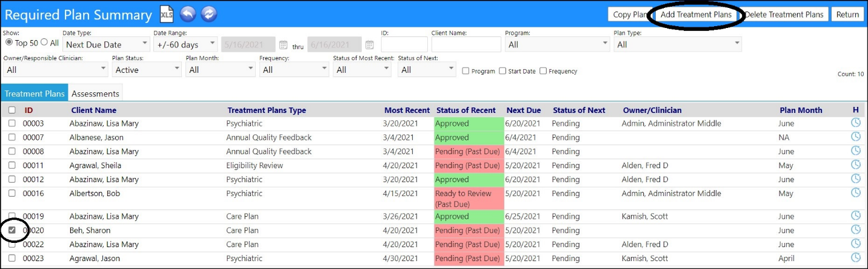Tick the Frequency checkbox beside Start Date
Image resolution: width=868 pixels, height=269 pixels.
pos(543,71)
